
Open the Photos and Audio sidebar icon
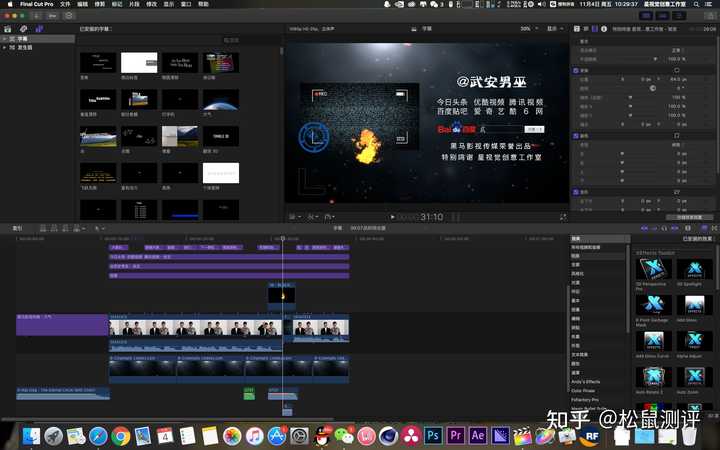(x=22, y=29)
